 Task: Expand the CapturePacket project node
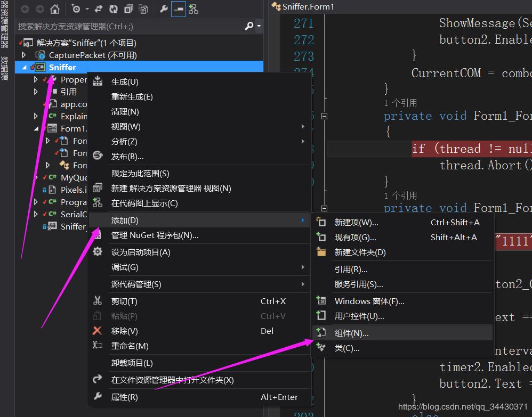click(24, 54)
